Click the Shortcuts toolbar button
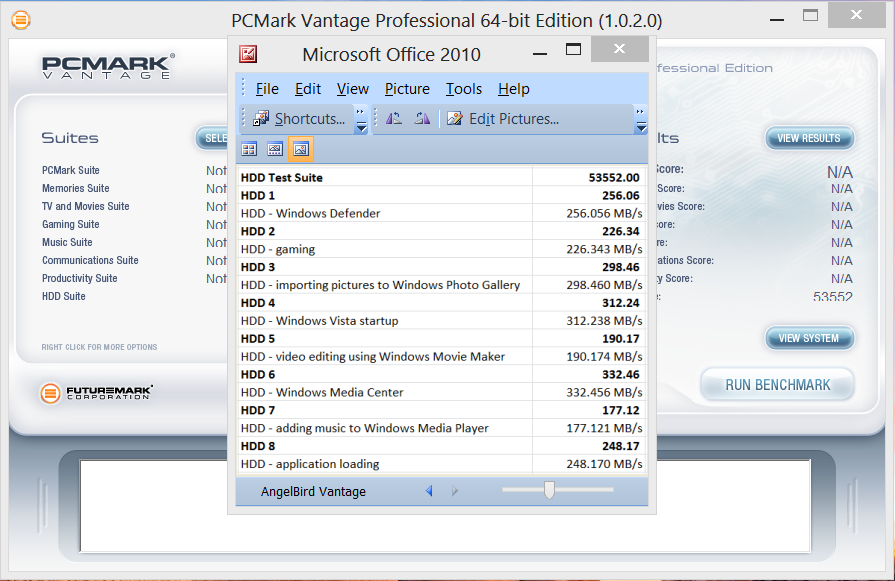Viewport: 895px width, 581px height. (x=298, y=119)
